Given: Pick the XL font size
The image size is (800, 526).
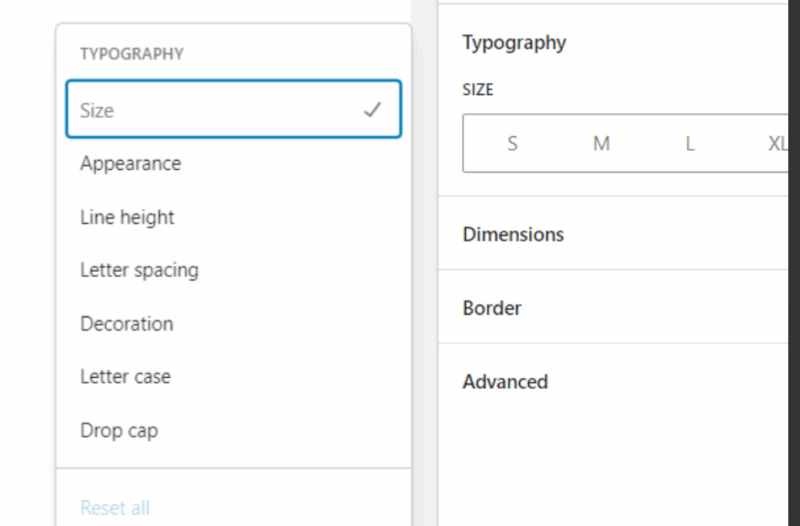Looking at the screenshot, I should coord(778,144).
